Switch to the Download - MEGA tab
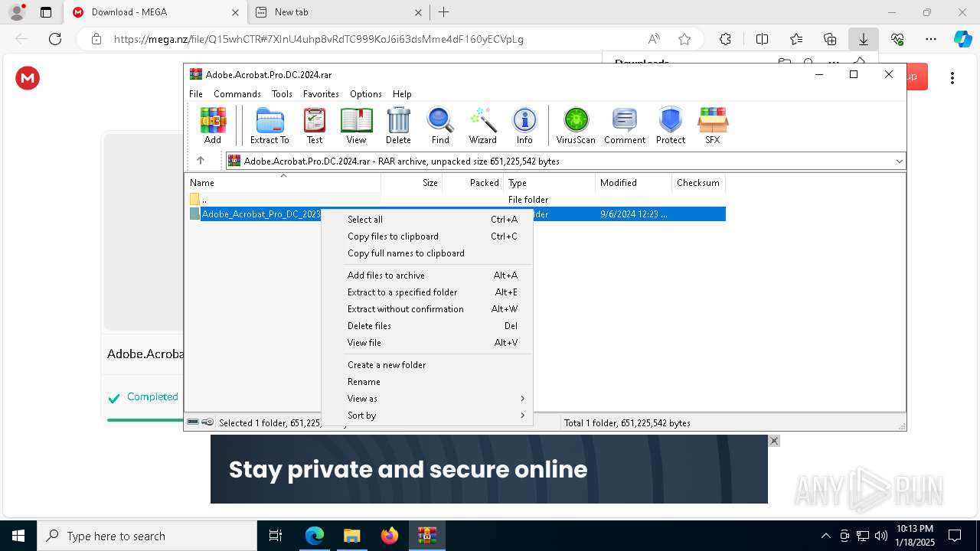 tap(155, 12)
